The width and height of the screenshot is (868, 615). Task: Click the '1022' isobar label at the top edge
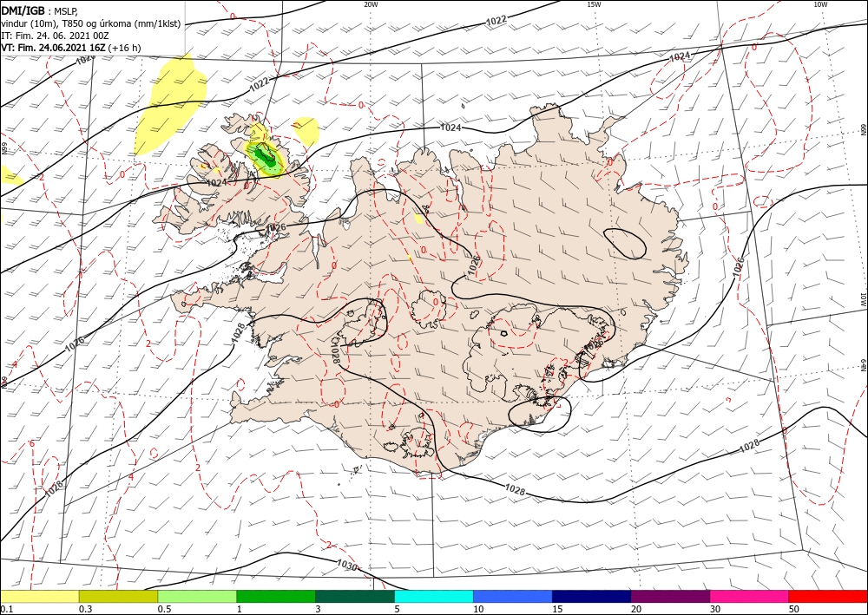[x=496, y=21]
